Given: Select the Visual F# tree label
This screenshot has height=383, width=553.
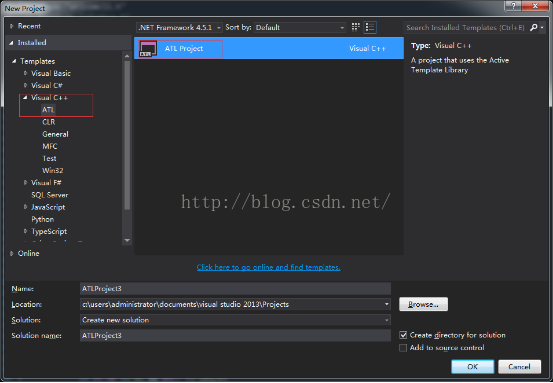Looking at the screenshot, I should (46, 182).
